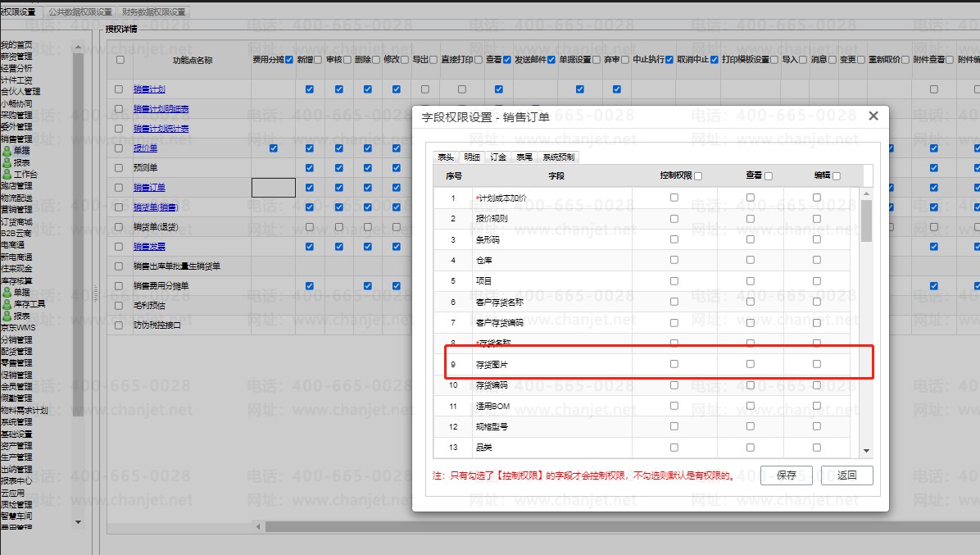Tick 编辑 checkbox for 条形码 field
Screen dimensions: 980x555
[x=816, y=239]
